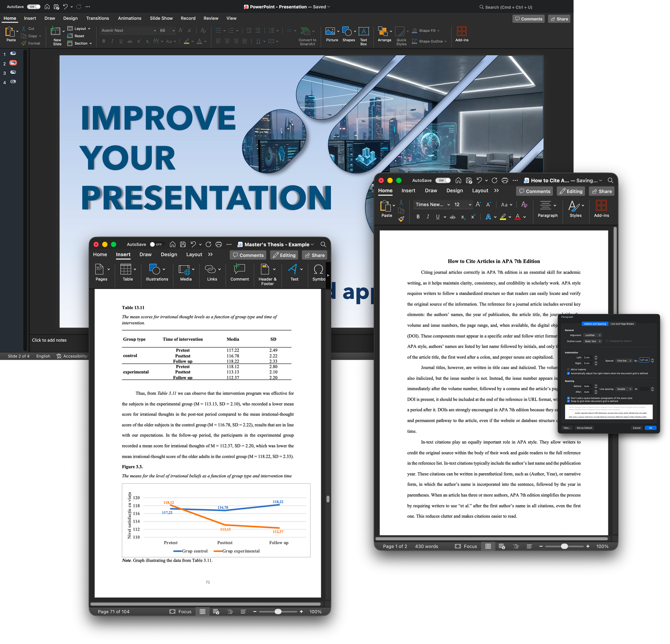Click the Table icon in Insert ribbon
This screenshot has width=670, height=644.
pos(125,270)
